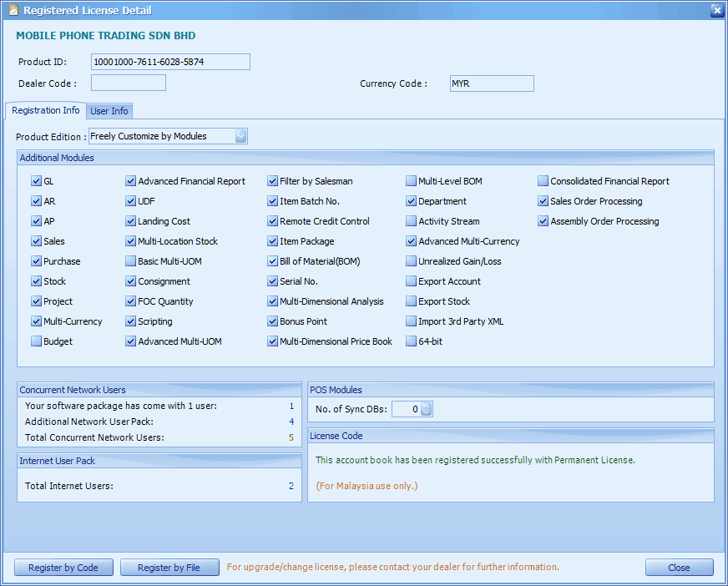728x586 pixels.
Task: Click the Currency Code field
Action: pos(492,83)
